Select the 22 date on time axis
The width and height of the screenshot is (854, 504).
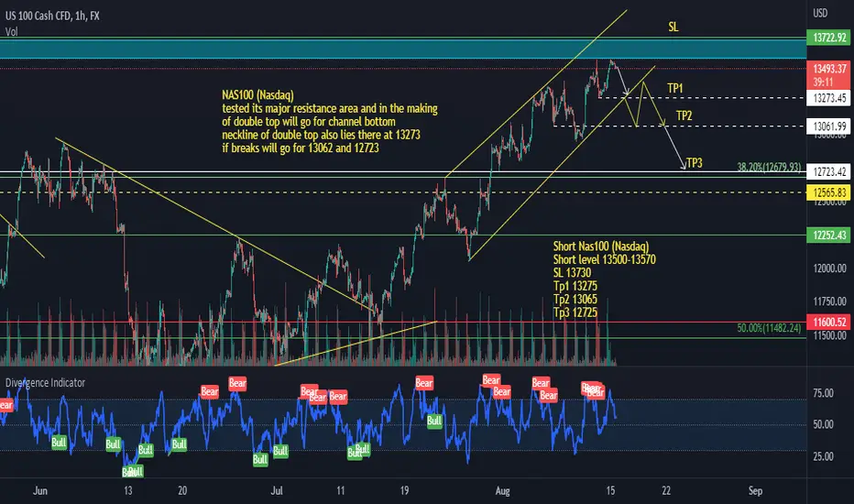[x=666, y=491]
